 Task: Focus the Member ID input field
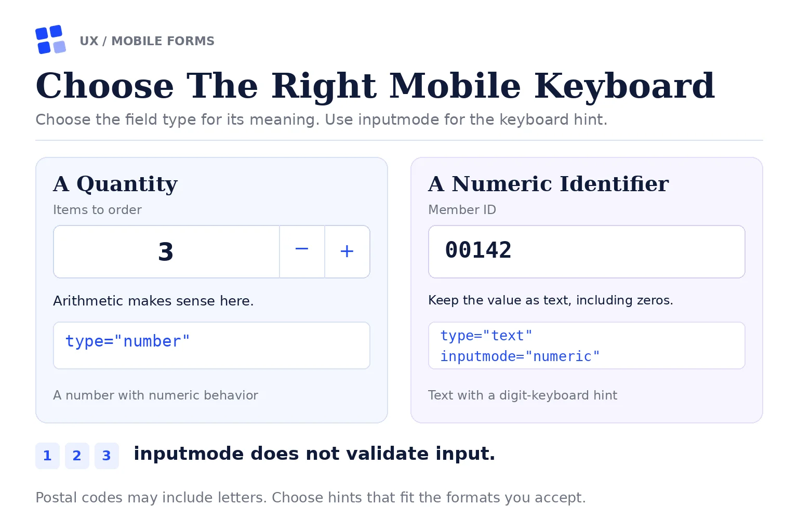(x=587, y=251)
